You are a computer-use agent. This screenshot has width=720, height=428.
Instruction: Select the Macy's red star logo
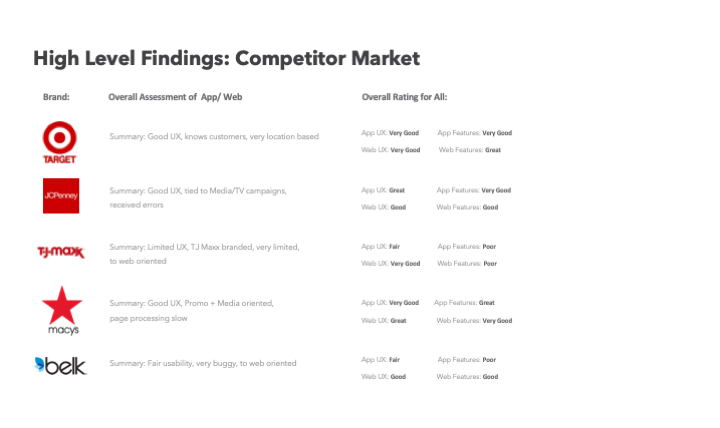coord(61,309)
